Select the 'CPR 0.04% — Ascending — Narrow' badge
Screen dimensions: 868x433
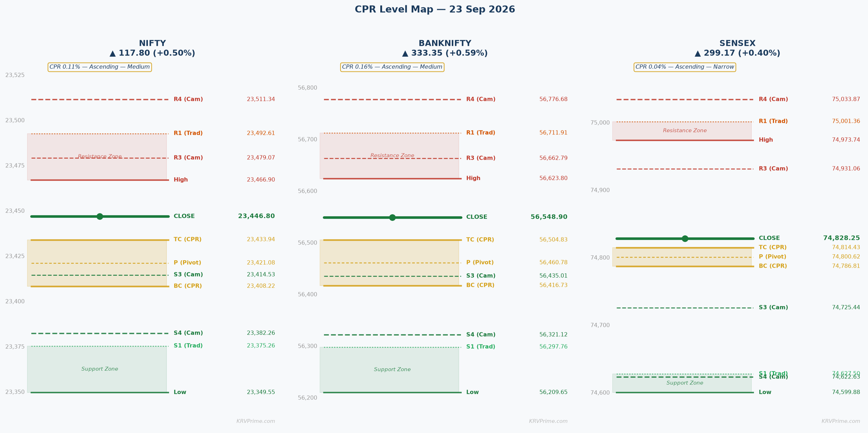pyautogui.click(x=685, y=67)
